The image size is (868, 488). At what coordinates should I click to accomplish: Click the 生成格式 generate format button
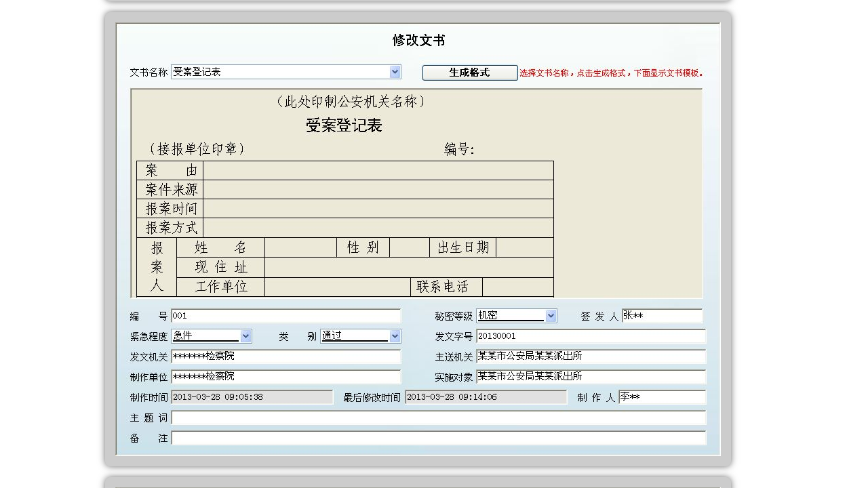coord(469,73)
